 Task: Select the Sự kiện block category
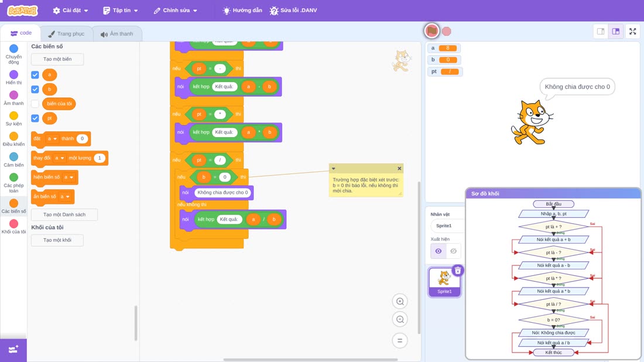(x=13, y=119)
